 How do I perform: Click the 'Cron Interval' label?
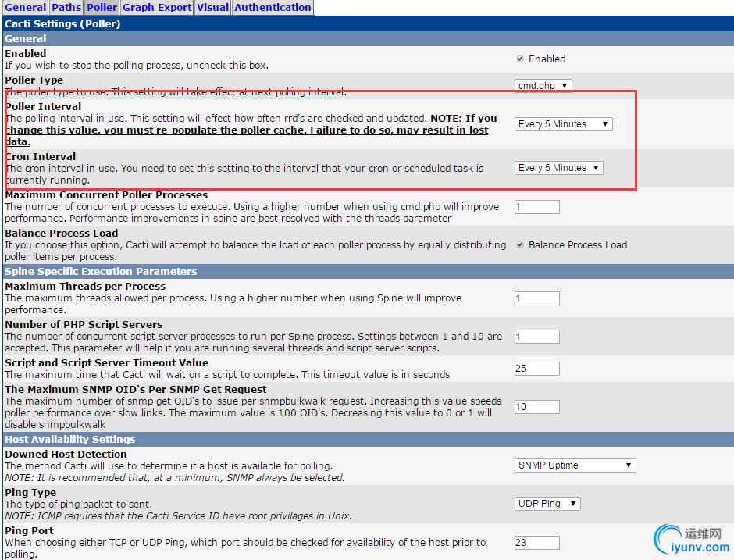point(41,156)
